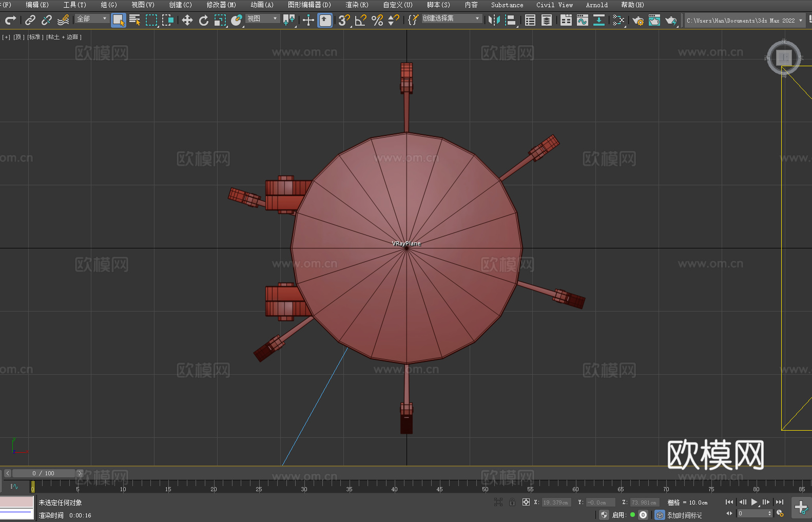Open selection filter dropdown 全部
The height and width of the screenshot is (522, 812).
coord(92,18)
